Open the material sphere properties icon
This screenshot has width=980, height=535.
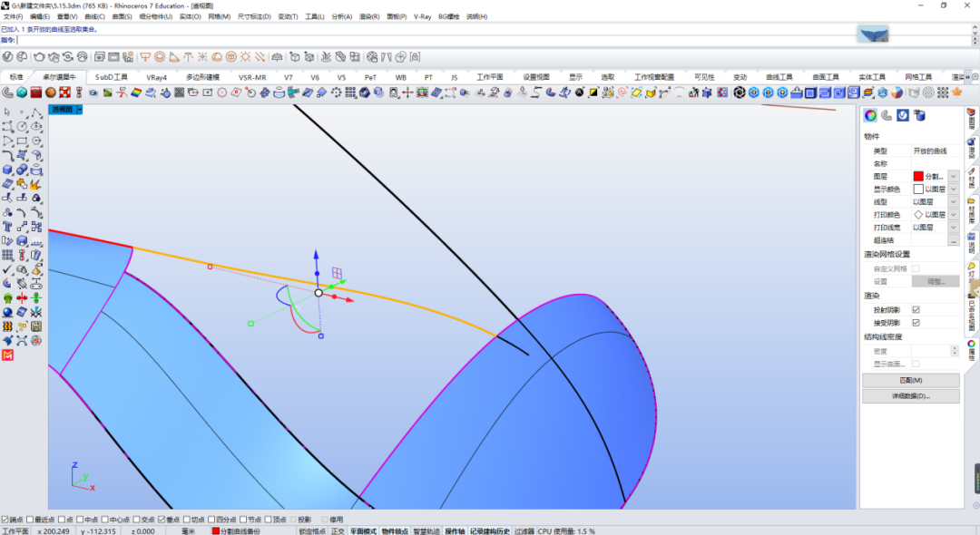870,115
